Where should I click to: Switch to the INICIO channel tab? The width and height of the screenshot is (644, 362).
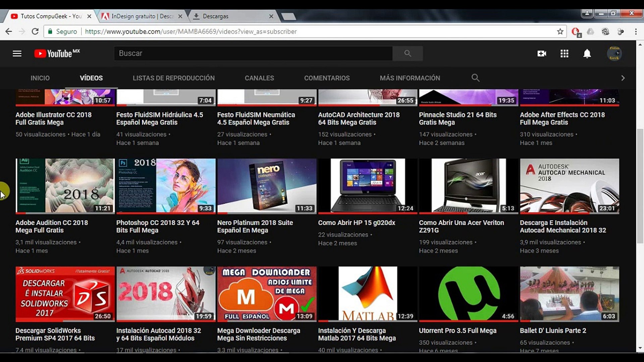pos(40,78)
